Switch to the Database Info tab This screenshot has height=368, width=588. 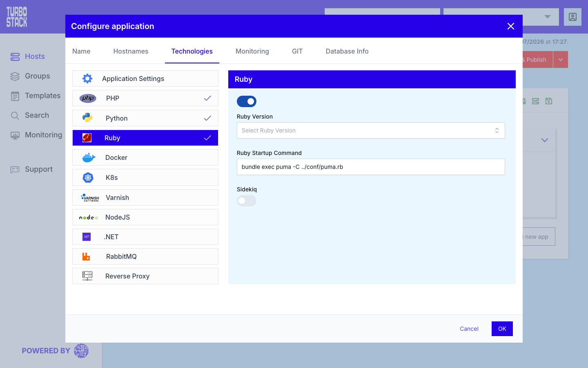point(347,51)
